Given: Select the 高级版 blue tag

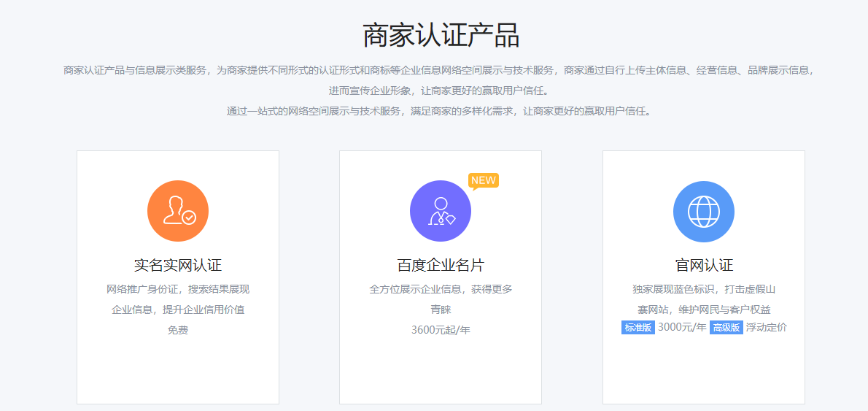Looking at the screenshot, I should (x=726, y=328).
